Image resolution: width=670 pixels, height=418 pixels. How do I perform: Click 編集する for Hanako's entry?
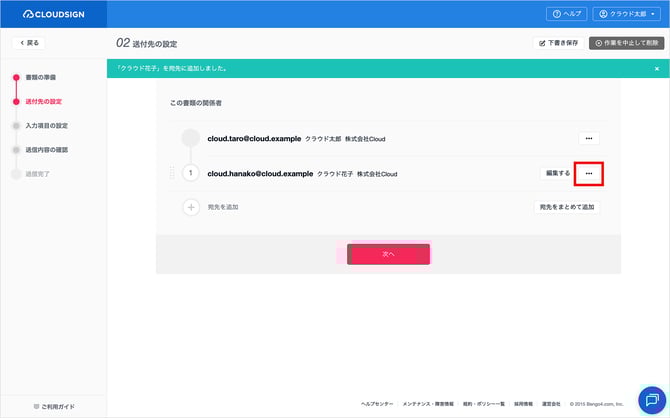556,173
